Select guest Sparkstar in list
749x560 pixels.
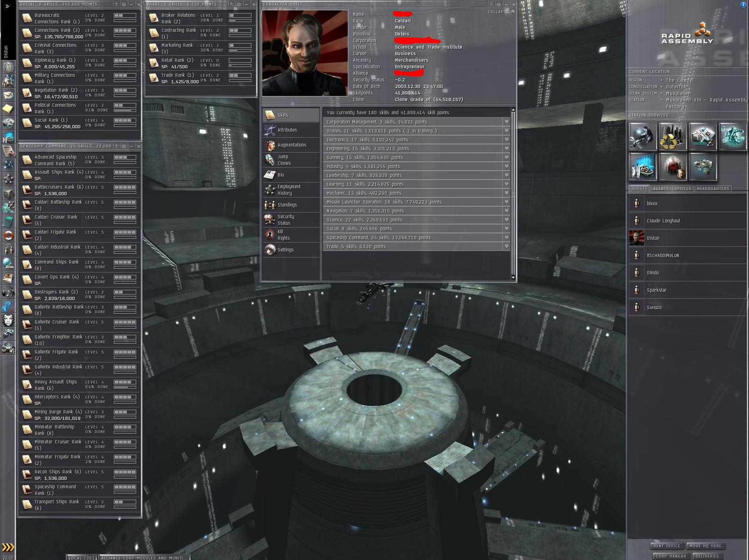[x=687, y=290]
